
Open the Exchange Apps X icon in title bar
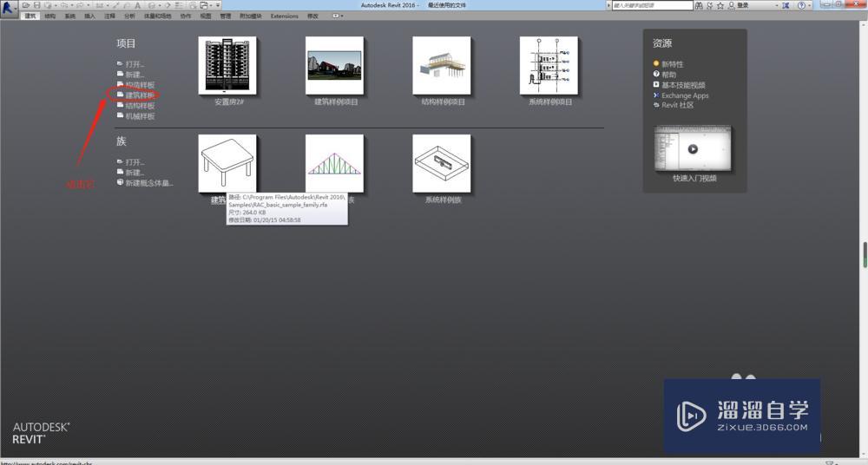pyautogui.click(x=786, y=5)
